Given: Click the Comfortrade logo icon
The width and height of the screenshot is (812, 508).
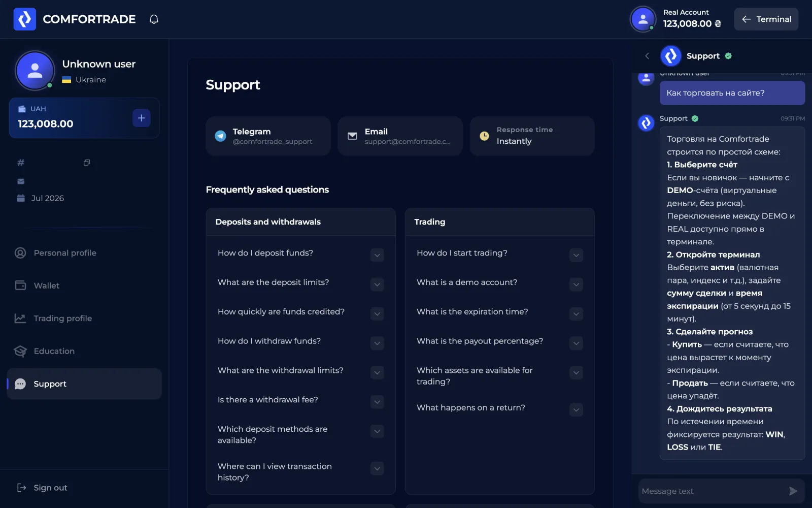Looking at the screenshot, I should (x=24, y=19).
